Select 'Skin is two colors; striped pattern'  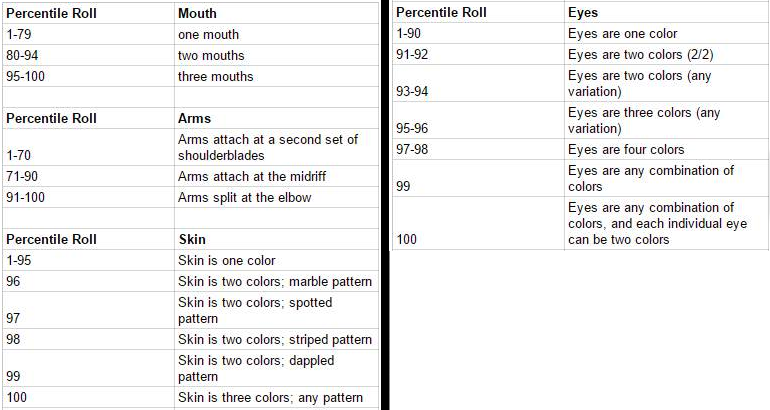coord(276,339)
